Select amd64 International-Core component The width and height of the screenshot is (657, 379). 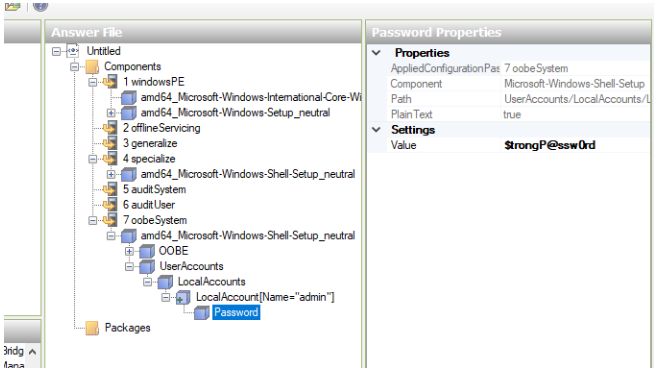251,97
